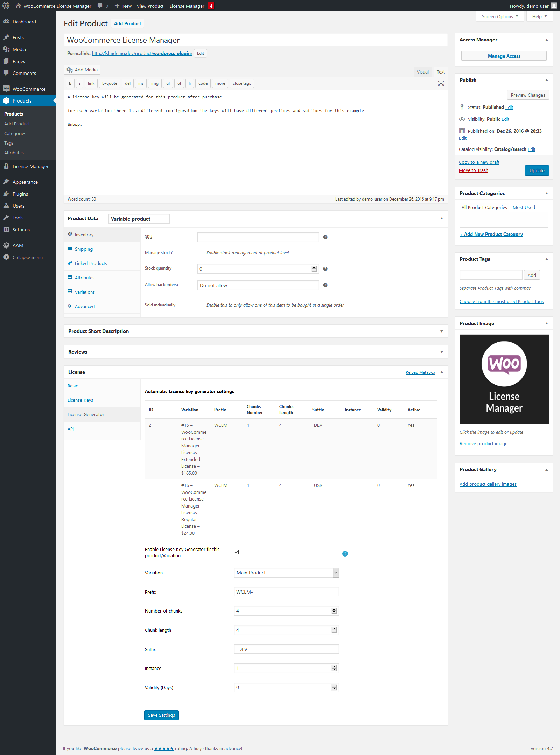Click the Allow backorders help icon
Screen dimensions: 560x755
point(325,285)
